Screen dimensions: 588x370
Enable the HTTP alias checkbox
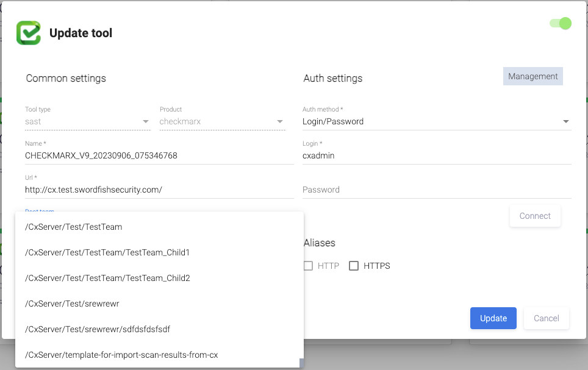click(309, 266)
